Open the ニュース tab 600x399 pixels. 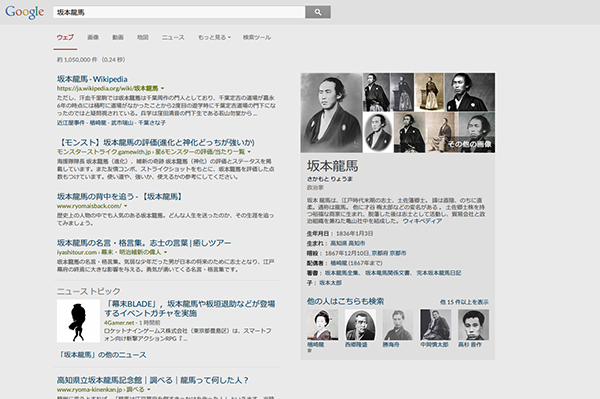click(173, 37)
